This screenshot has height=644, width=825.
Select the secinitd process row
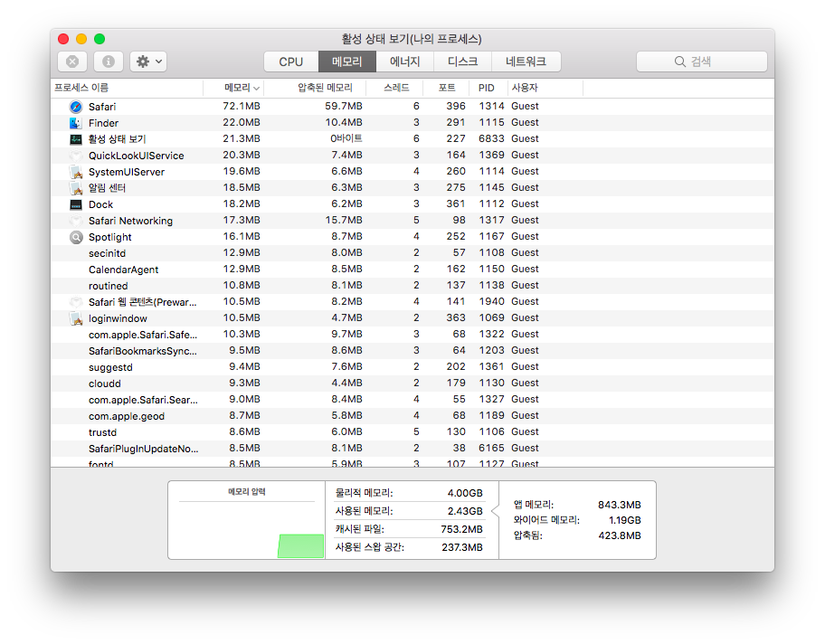pos(412,253)
